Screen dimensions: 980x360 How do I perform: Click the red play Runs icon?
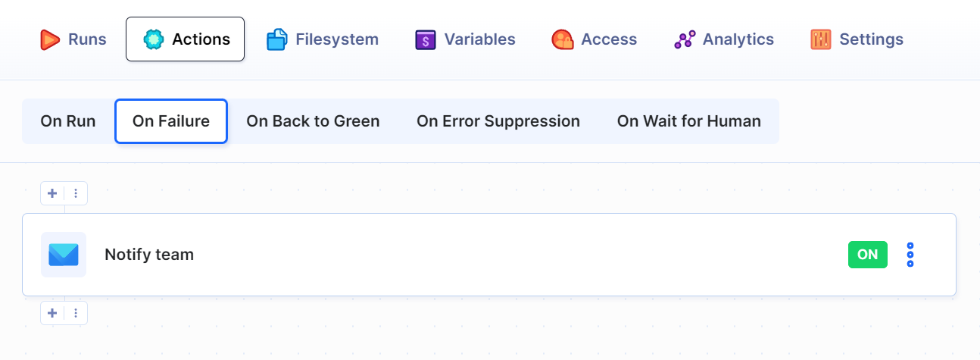(50, 39)
